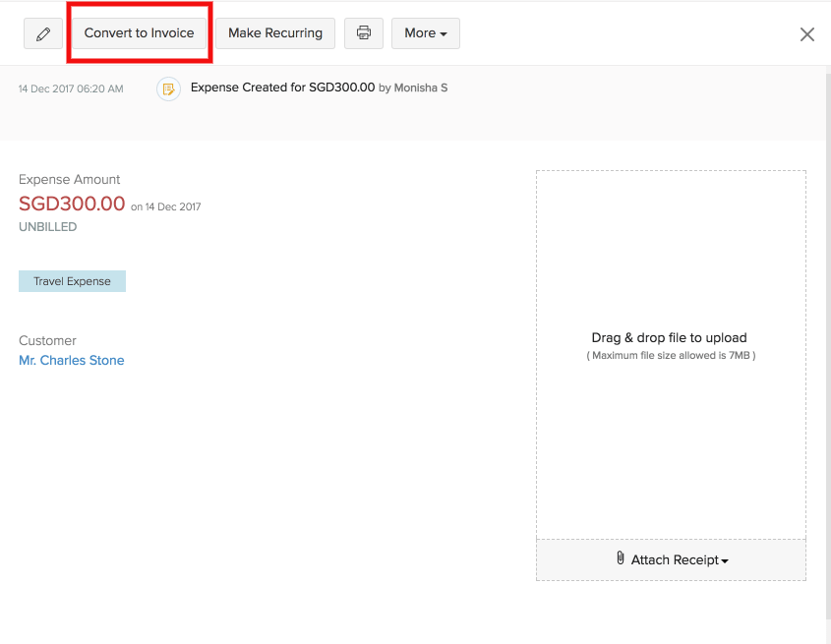Open the print preview using printer icon

363,32
